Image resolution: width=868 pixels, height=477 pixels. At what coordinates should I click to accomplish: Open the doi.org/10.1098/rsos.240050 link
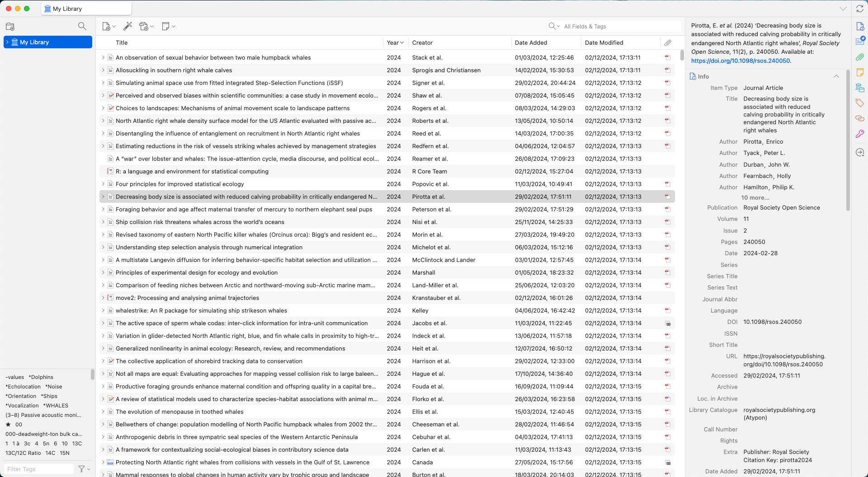pos(740,61)
